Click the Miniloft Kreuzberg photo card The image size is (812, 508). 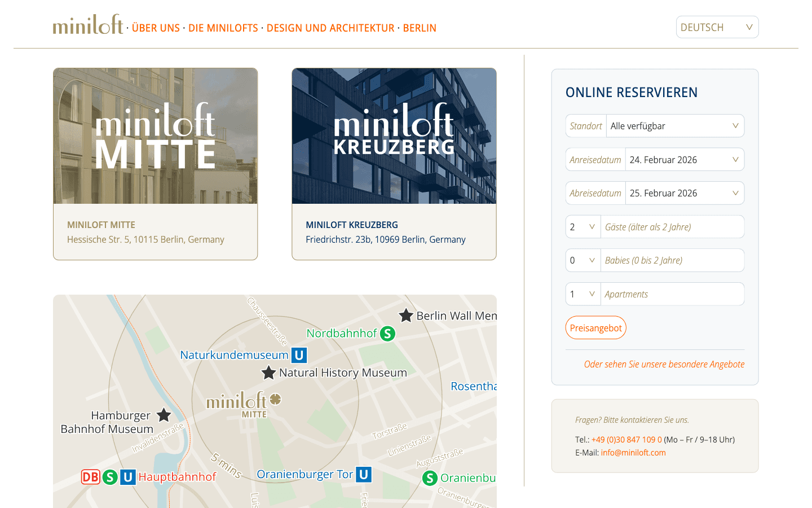[x=394, y=135]
